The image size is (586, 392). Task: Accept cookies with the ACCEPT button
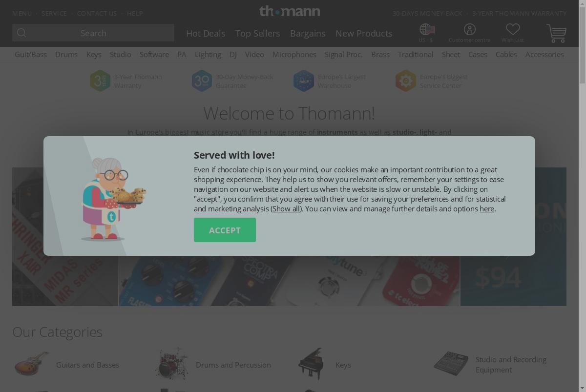click(225, 230)
